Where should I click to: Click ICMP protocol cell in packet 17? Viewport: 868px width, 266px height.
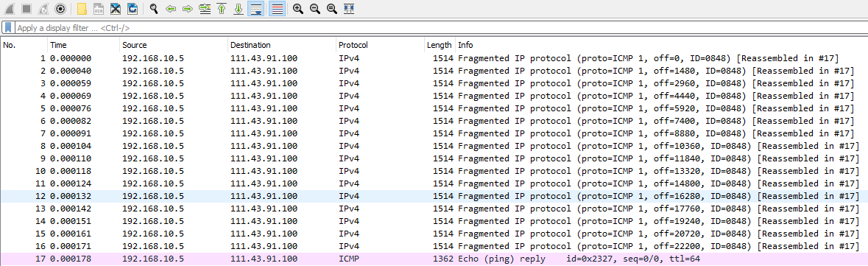tap(349, 259)
